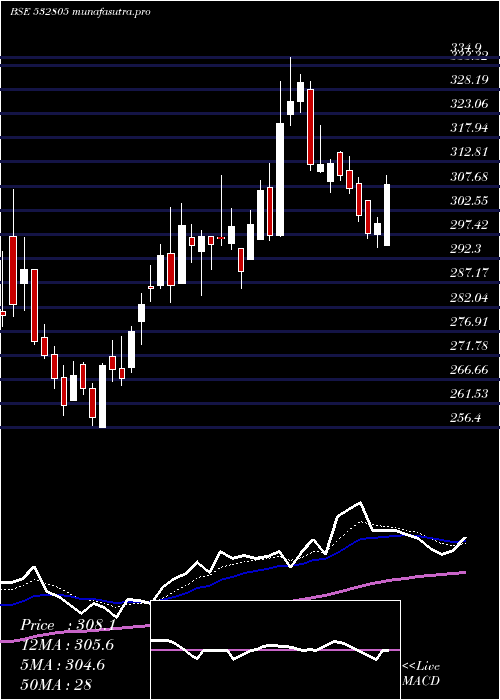Screen dimensions: 500x700
Task: Click the long red candlestick after the peak
Action: [x=310, y=127]
